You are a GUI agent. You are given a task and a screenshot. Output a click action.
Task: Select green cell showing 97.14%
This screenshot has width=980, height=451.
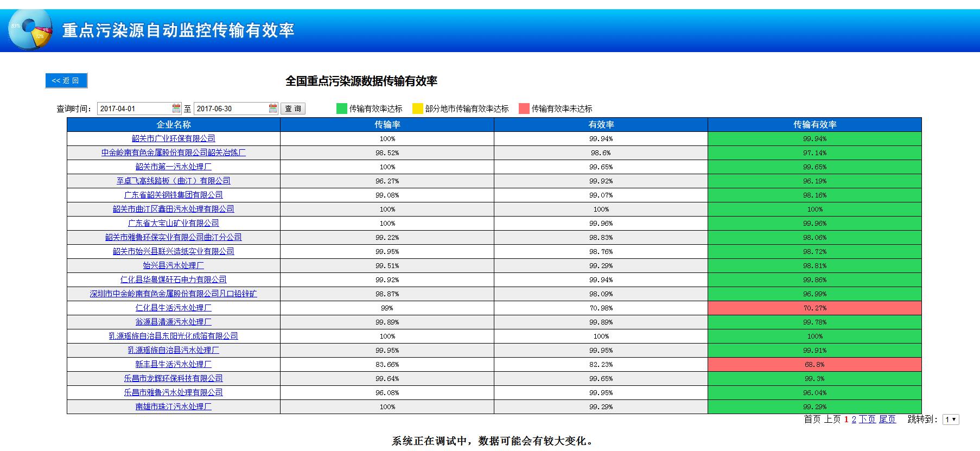tap(815, 153)
